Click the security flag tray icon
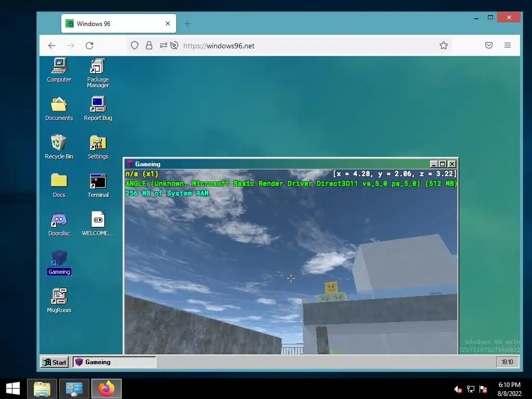The height and width of the screenshot is (399, 532). tap(483, 389)
